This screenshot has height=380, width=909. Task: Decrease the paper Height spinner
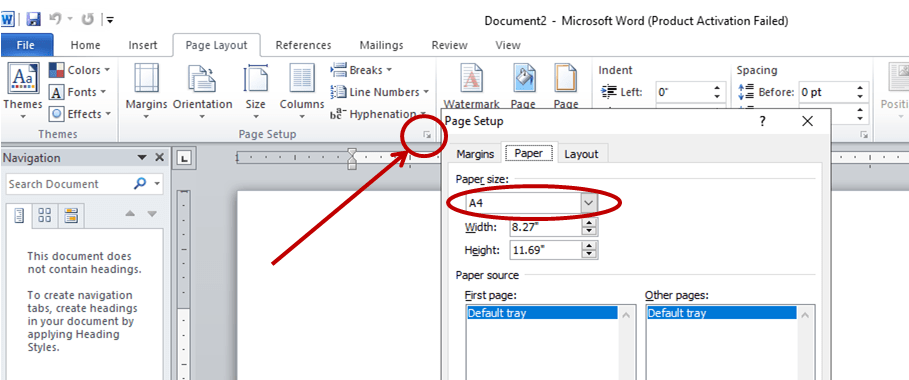(589, 255)
